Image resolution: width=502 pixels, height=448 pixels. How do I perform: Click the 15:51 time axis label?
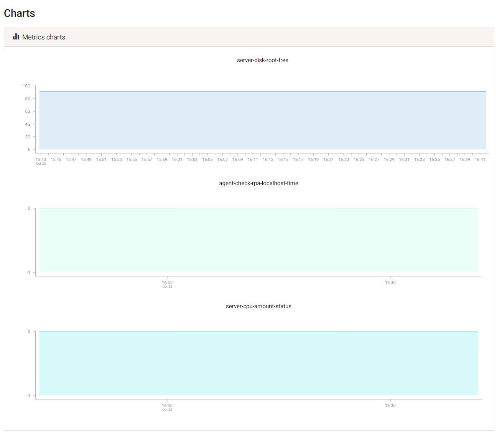101,159
